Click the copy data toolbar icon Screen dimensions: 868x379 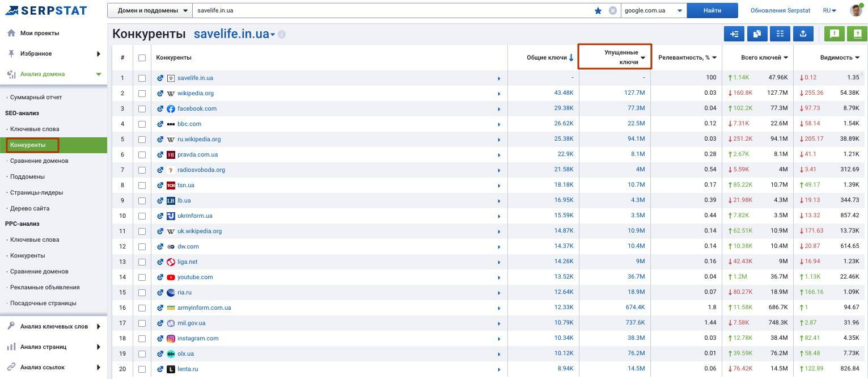tap(757, 34)
